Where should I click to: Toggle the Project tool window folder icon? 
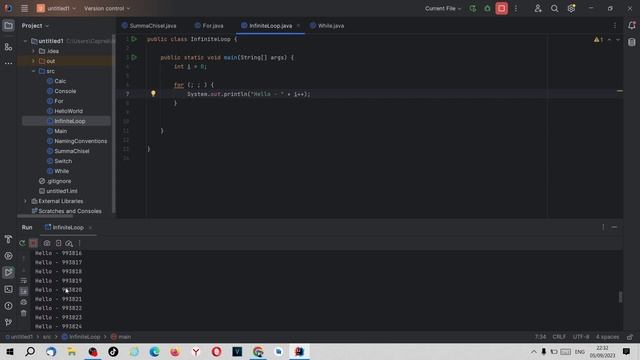pyautogui.click(x=8, y=26)
